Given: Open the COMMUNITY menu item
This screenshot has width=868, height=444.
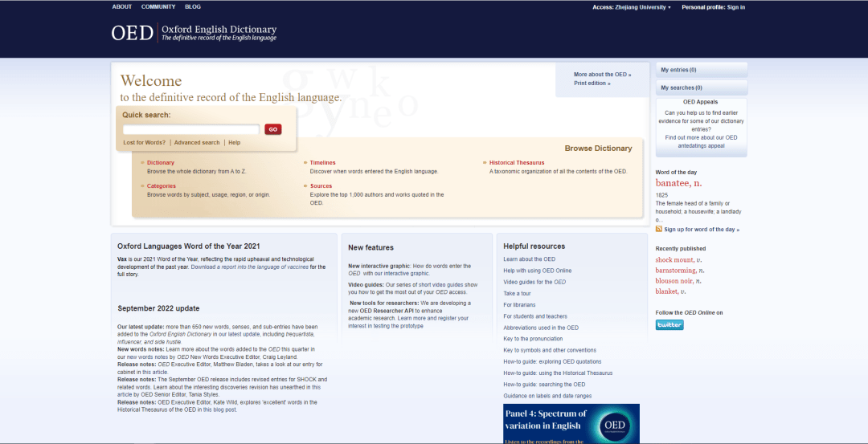Looking at the screenshot, I should [x=158, y=6].
